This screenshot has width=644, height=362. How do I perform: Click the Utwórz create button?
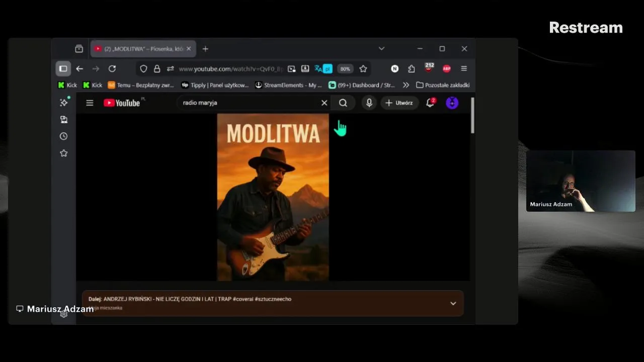[x=399, y=103]
